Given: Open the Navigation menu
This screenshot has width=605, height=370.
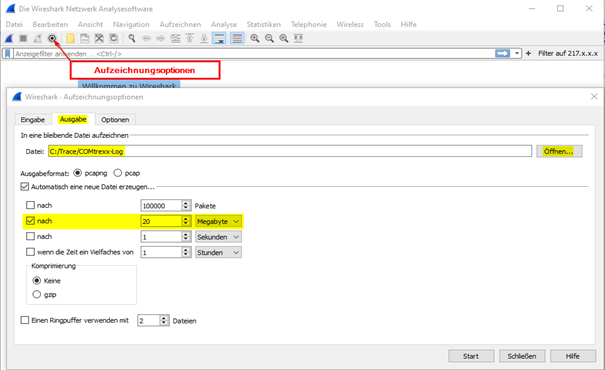Looking at the screenshot, I should tap(131, 24).
